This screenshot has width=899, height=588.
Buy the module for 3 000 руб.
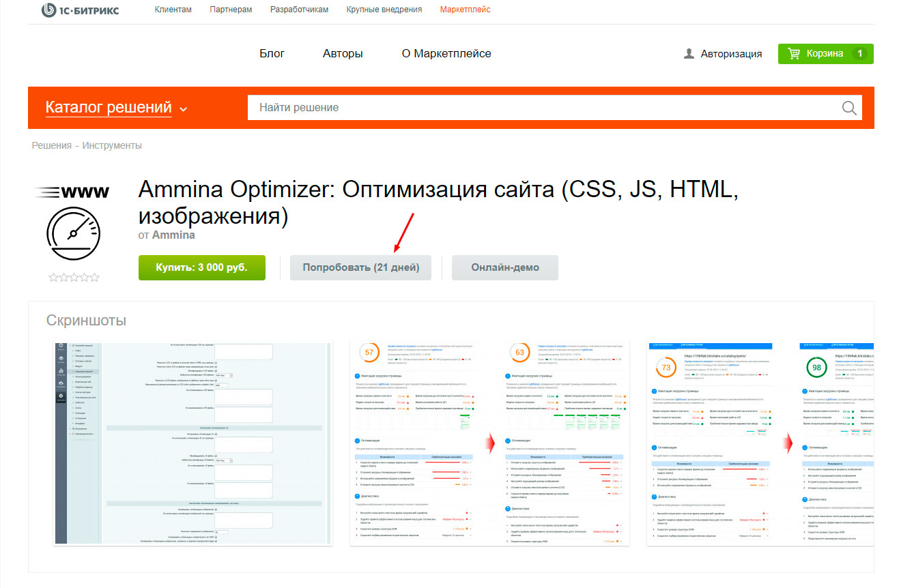pyautogui.click(x=202, y=267)
